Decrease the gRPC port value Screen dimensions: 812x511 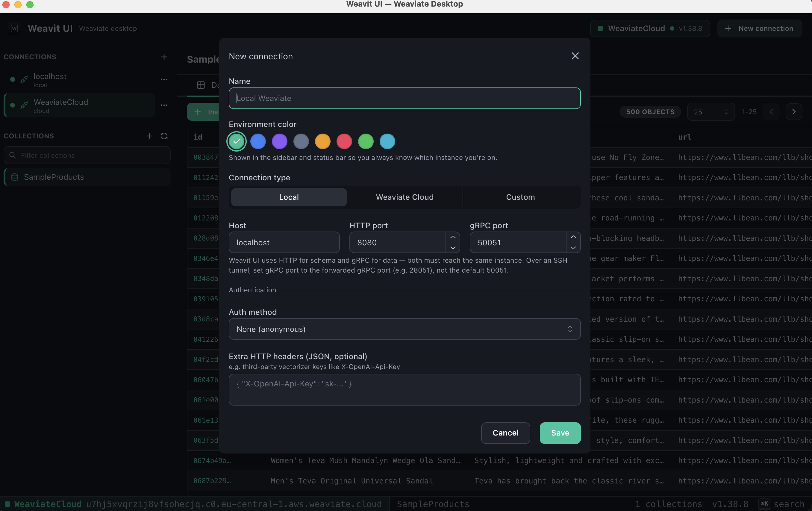573,248
